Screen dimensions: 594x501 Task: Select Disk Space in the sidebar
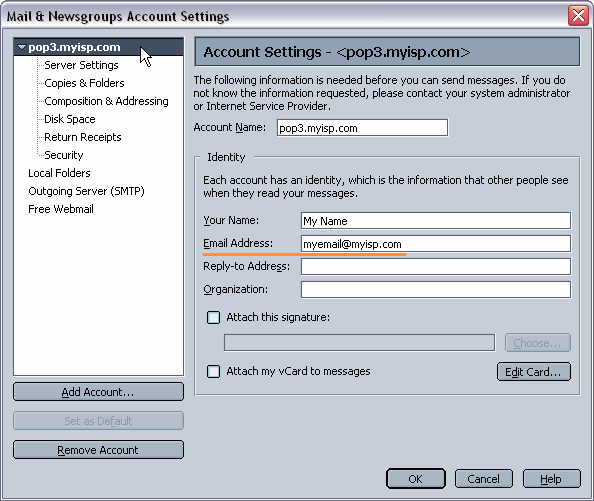[70, 119]
